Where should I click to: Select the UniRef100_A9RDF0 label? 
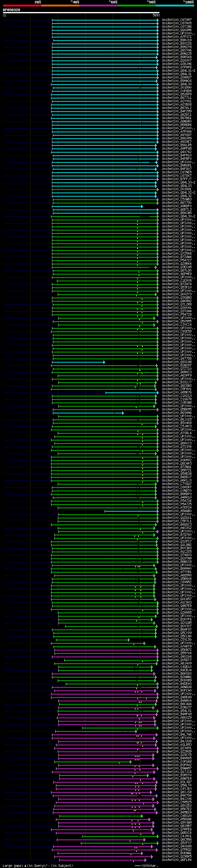click(x=177, y=206)
